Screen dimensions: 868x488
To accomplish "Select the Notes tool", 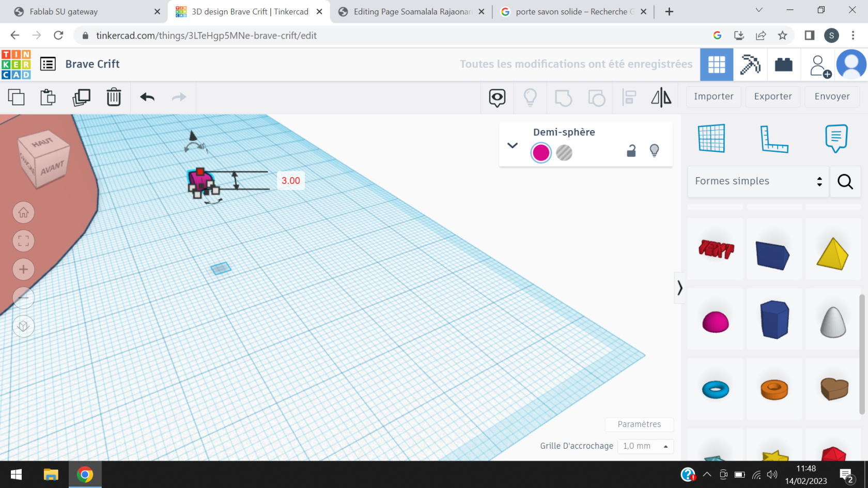I will click(x=836, y=138).
